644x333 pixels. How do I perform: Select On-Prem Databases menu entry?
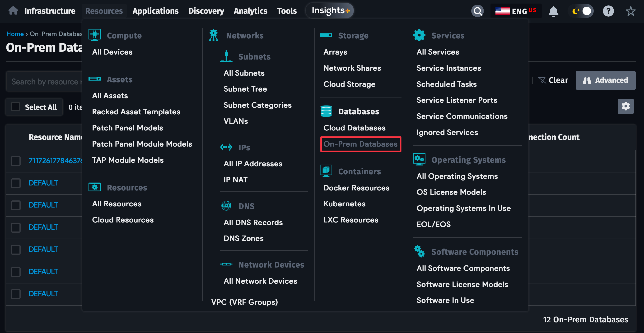click(360, 144)
